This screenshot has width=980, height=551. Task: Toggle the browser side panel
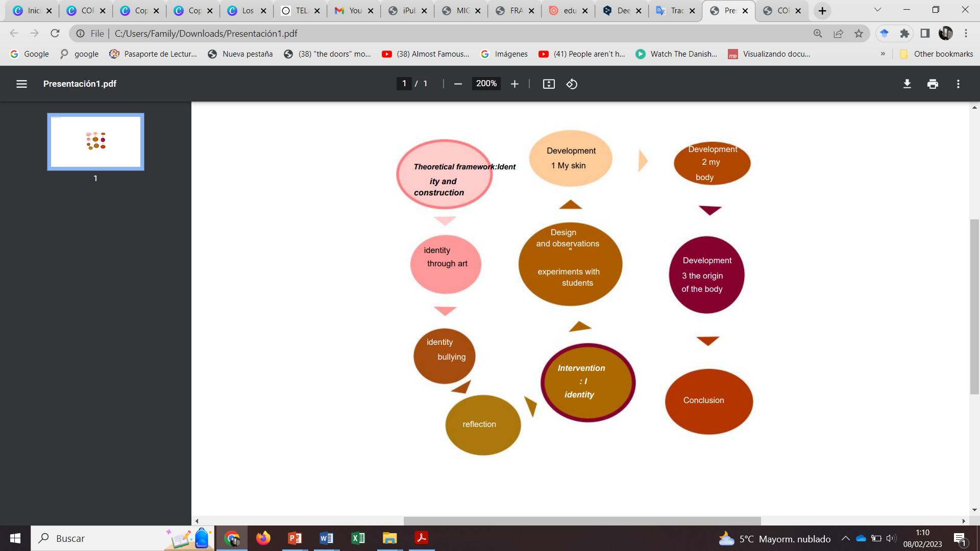tap(925, 33)
